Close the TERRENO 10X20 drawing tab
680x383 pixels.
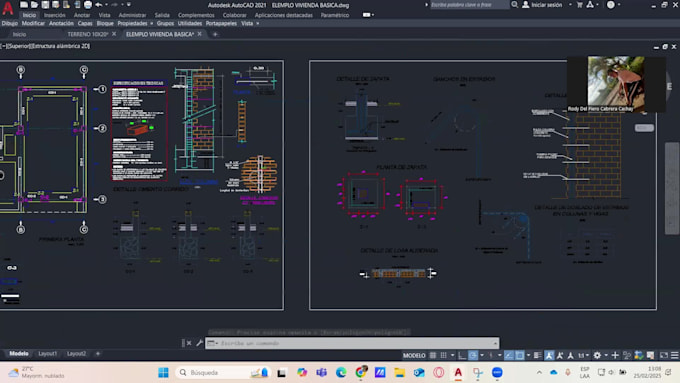click(114, 34)
